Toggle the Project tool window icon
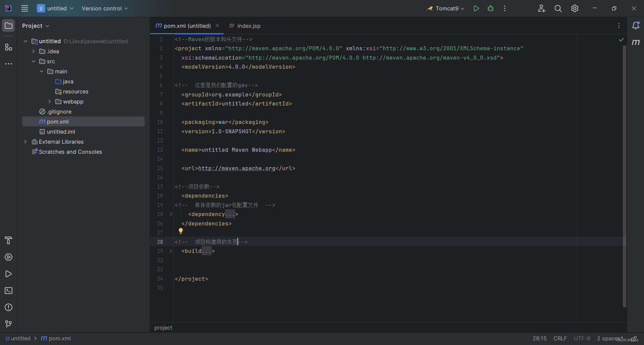This screenshot has width=644, height=345. pos(8,26)
